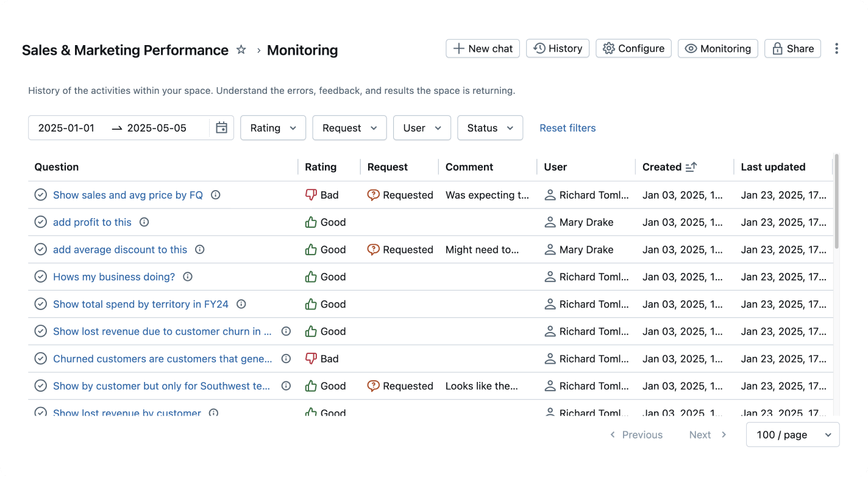Viewport: 868px width, 477px height.
Task: Start a New chat
Action: tap(482, 49)
